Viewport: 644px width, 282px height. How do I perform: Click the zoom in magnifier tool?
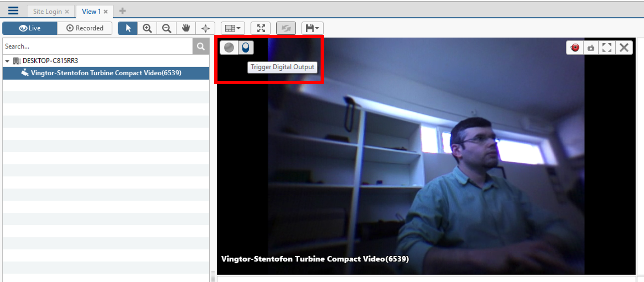(147, 28)
